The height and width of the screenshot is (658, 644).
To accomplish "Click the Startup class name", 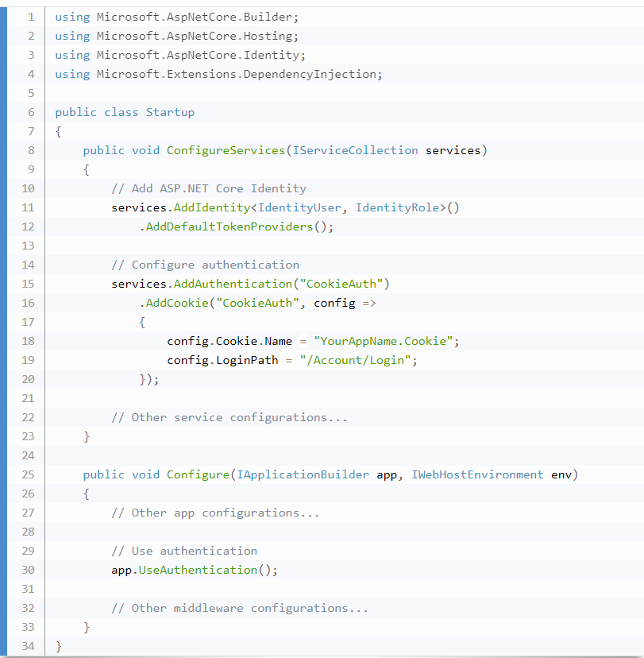I will point(170,112).
